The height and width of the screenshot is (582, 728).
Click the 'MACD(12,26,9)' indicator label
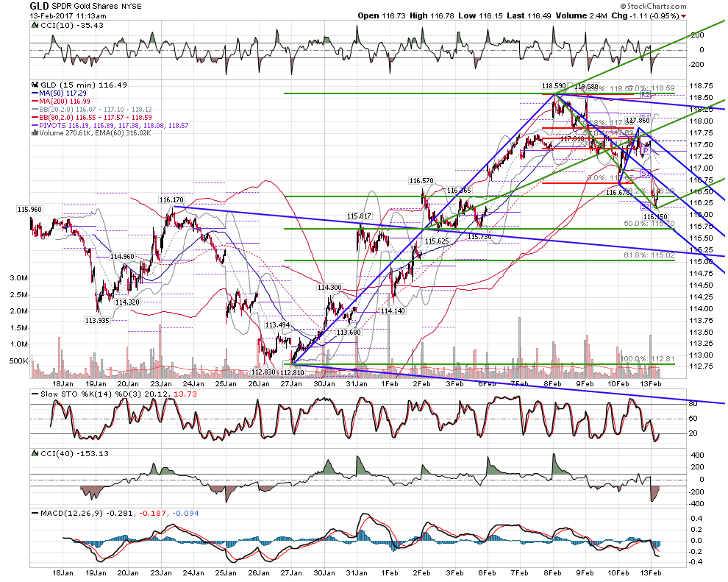pos(71,514)
